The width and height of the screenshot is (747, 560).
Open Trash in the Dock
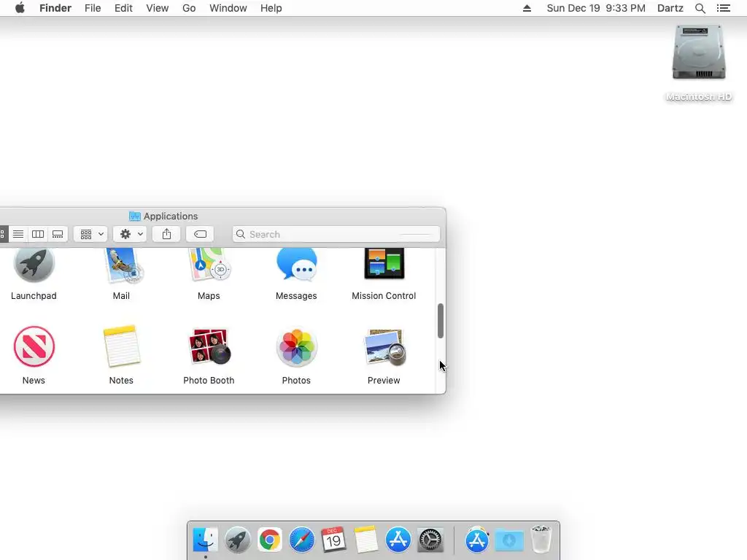(x=541, y=539)
